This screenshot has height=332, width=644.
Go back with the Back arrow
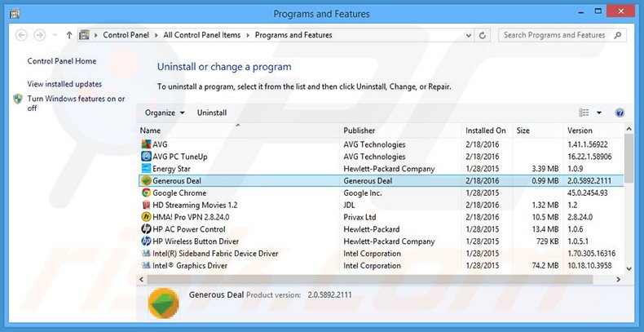point(21,35)
